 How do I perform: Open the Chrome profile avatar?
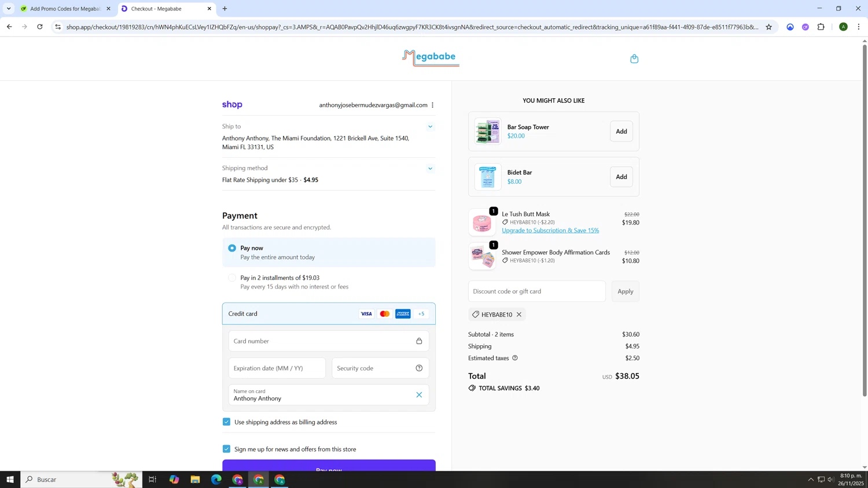click(843, 27)
